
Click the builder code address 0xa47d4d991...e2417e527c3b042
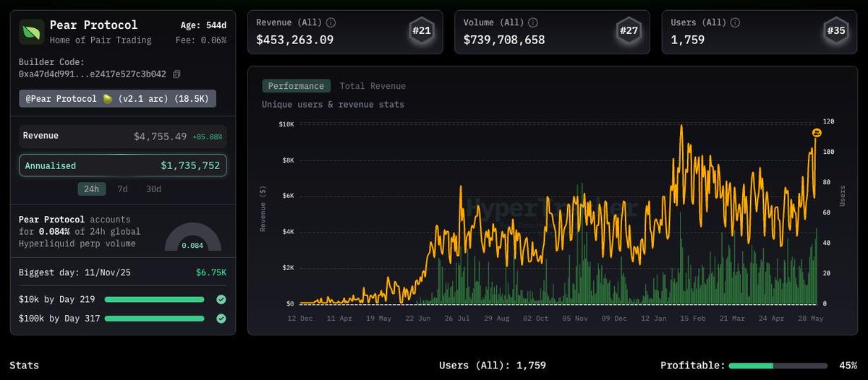point(93,74)
